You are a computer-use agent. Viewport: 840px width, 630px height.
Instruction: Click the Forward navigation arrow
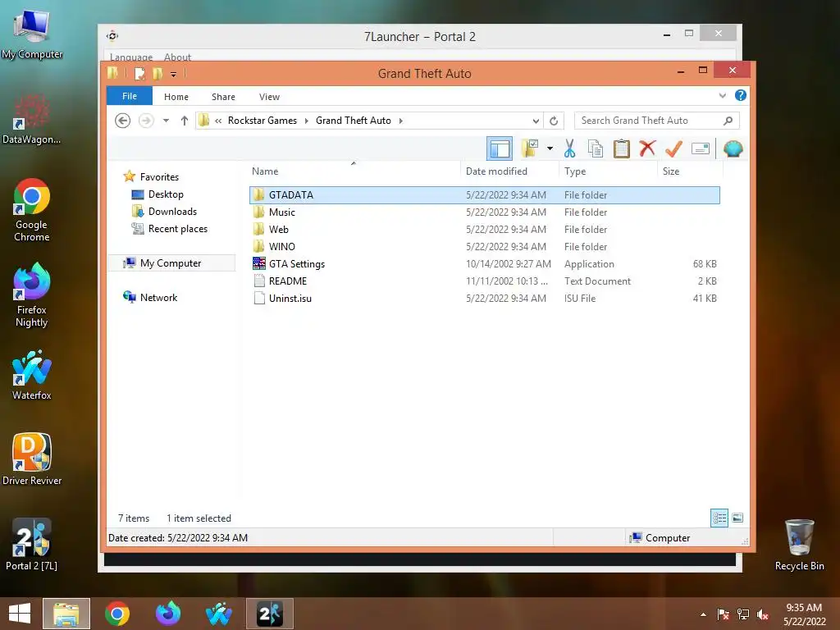tap(146, 121)
